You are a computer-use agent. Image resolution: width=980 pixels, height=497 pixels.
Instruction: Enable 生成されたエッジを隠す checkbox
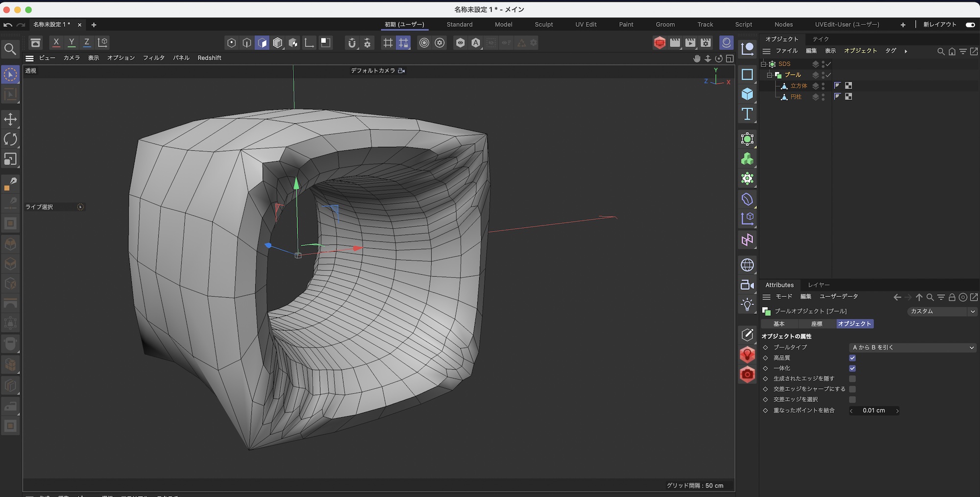[x=852, y=379]
